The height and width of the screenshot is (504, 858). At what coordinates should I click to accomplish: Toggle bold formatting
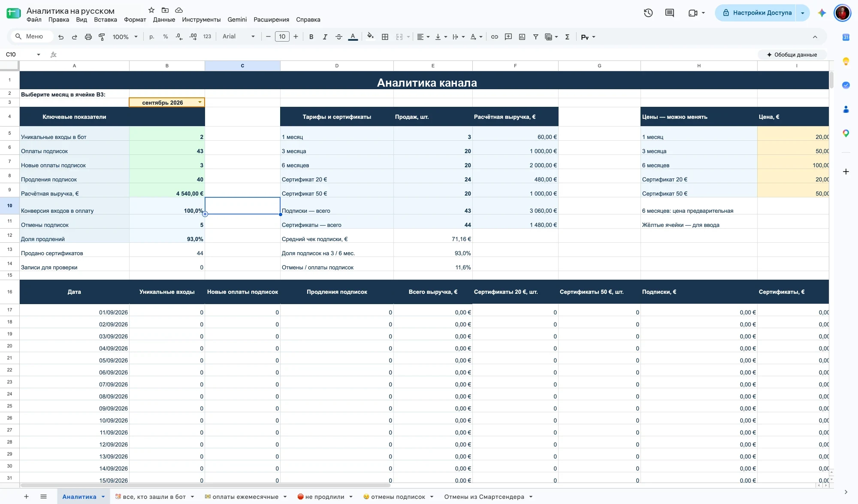coord(311,37)
